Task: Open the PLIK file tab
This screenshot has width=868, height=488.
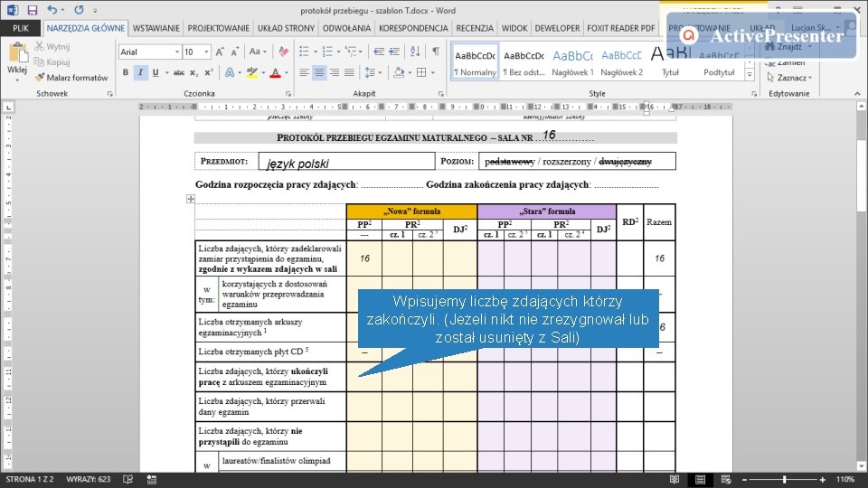Action: click(21, 28)
